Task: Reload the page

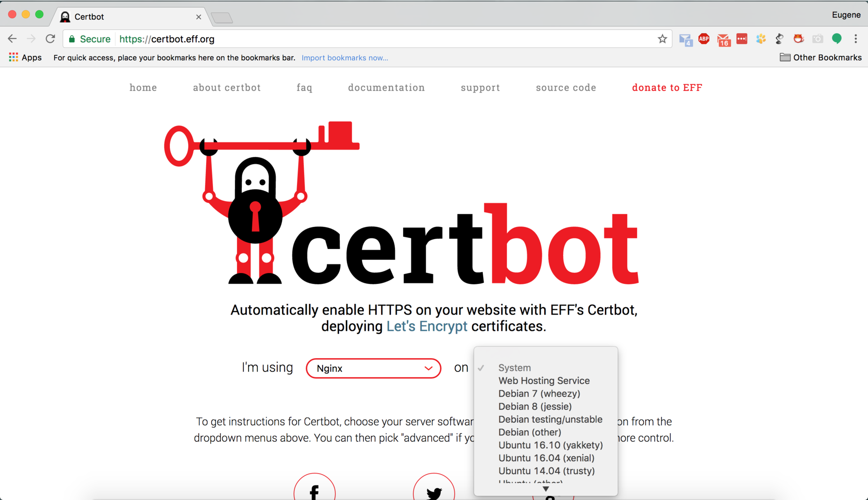Action: pos(50,39)
